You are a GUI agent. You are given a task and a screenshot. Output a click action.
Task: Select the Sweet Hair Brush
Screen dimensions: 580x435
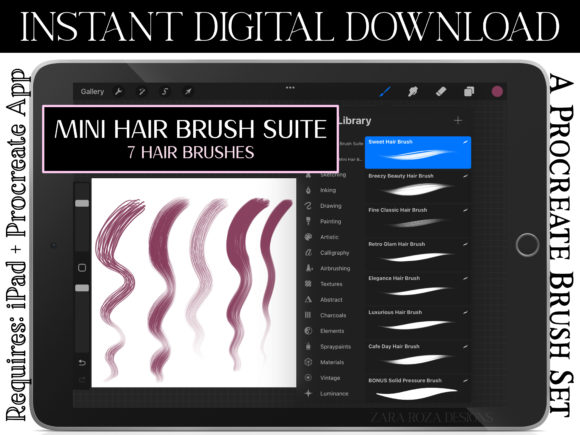coord(418,152)
